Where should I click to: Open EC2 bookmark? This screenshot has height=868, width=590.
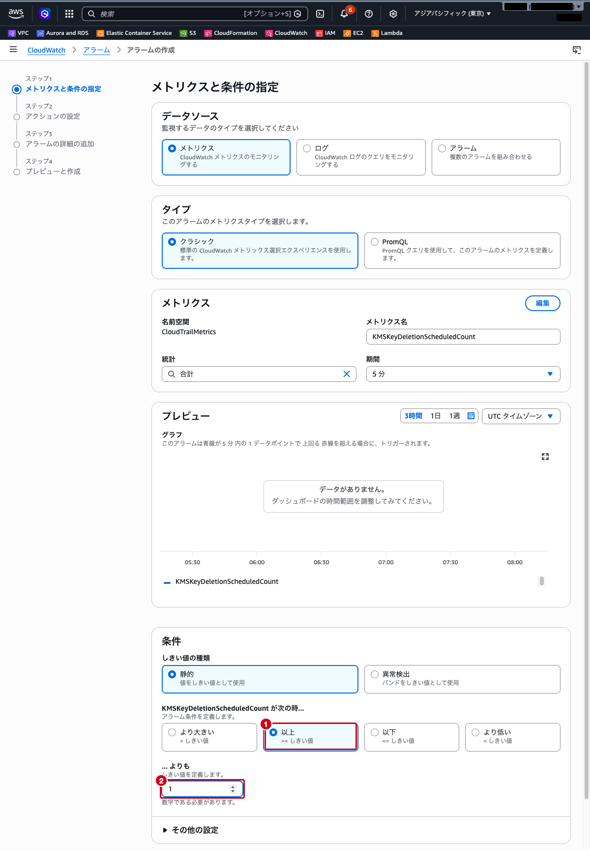pyautogui.click(x=354, y=33)
